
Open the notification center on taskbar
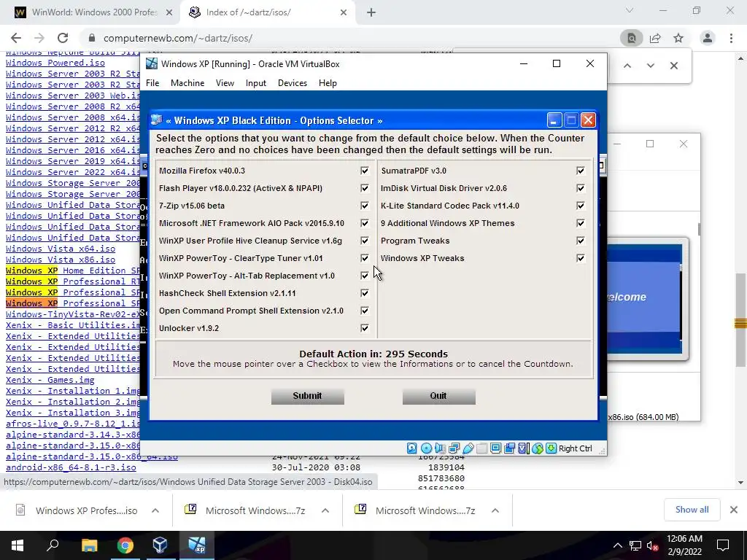pos(723,545)
